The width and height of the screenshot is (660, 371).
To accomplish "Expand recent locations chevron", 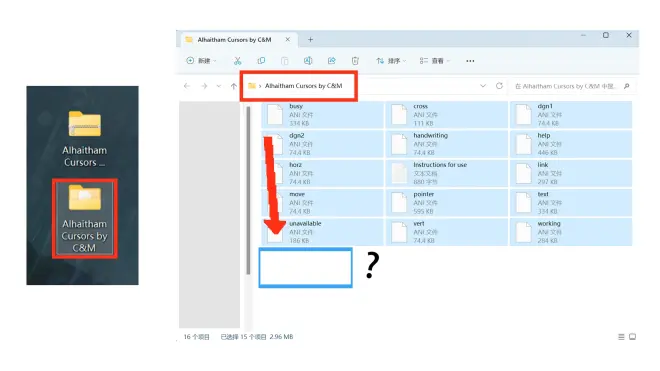I will point(218,86).
